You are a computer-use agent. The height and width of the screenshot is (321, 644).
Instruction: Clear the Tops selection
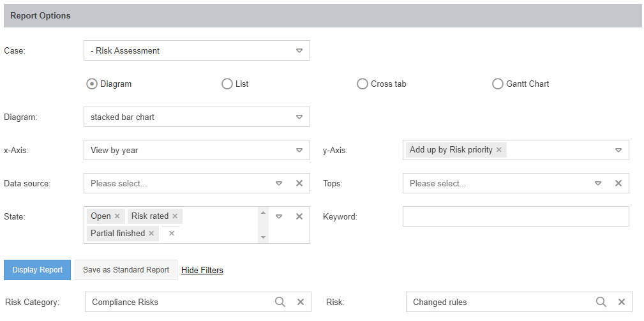[618, 183]
